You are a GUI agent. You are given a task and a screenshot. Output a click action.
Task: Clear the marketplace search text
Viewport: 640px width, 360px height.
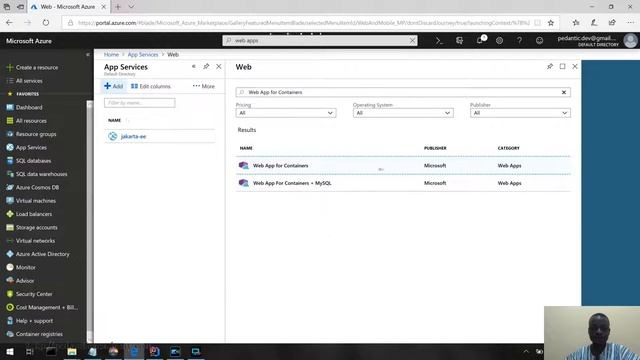(x=564, y=92)
